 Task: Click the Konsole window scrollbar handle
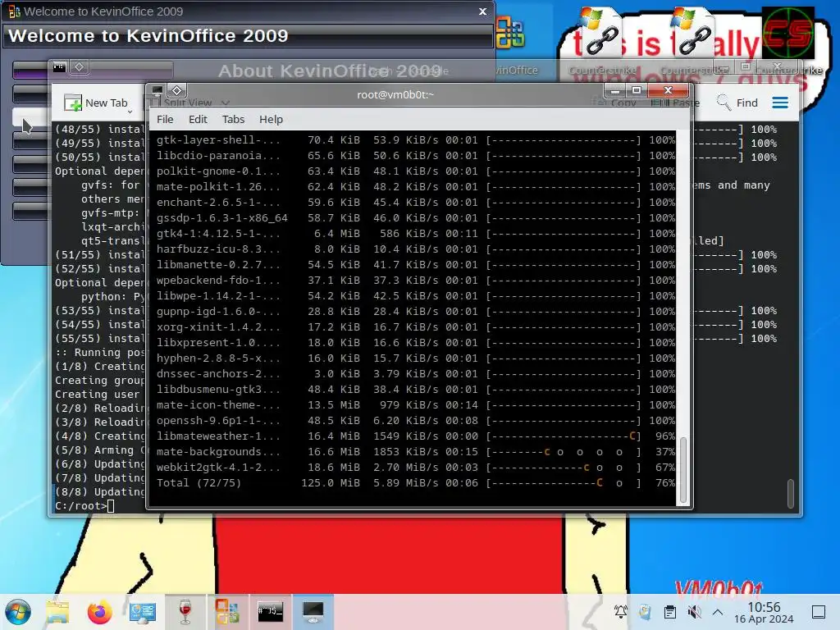coord(791,493)
